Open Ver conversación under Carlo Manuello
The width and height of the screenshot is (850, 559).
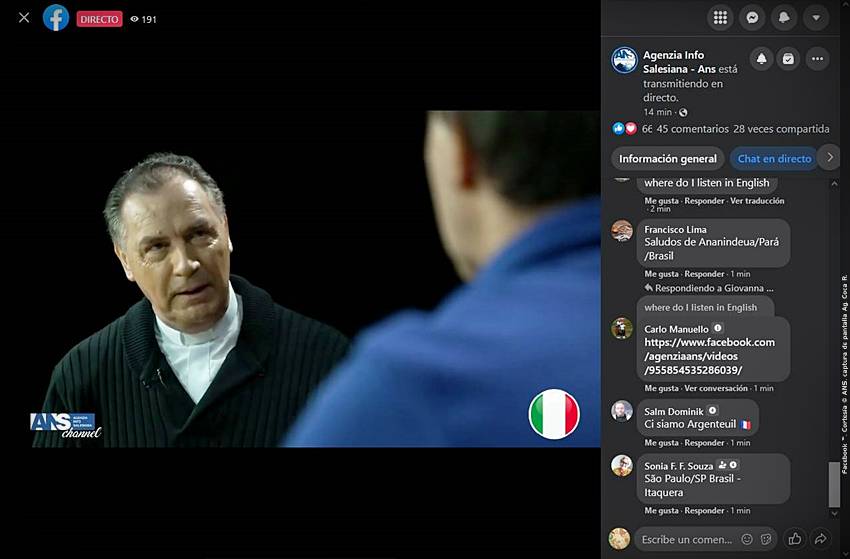pyautogui.click(x=716, y=388)
